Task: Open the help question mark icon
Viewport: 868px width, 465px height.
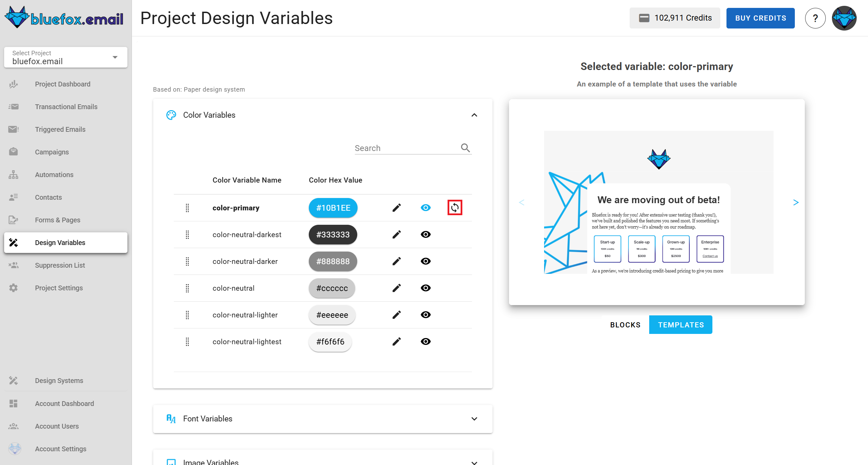Action: (815, 18)
